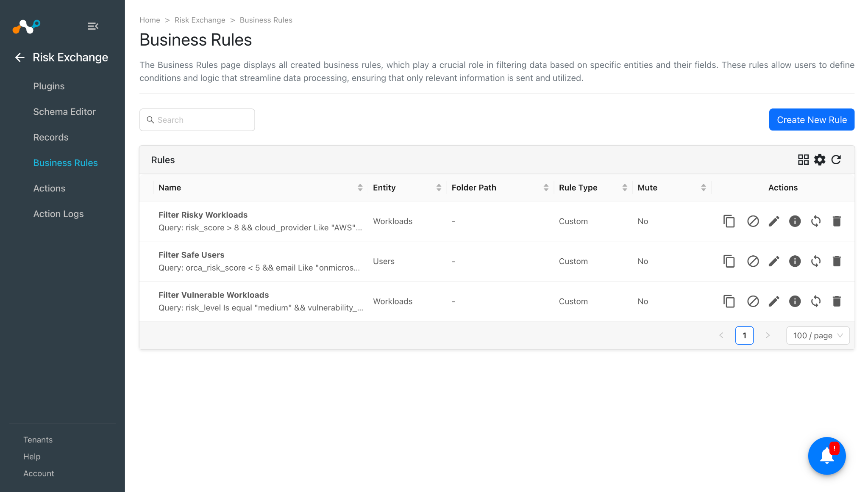
Task: Open the 100 / page dropdown
Action: 818,335
